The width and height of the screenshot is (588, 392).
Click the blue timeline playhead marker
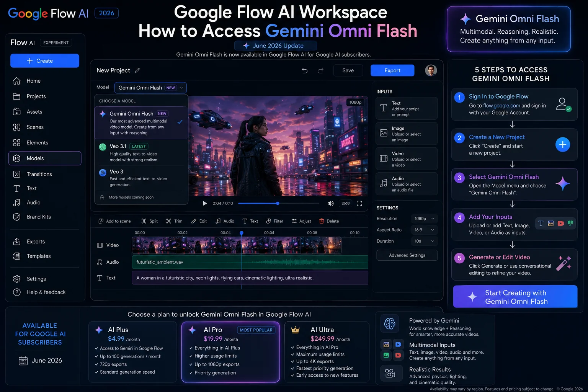242,233
